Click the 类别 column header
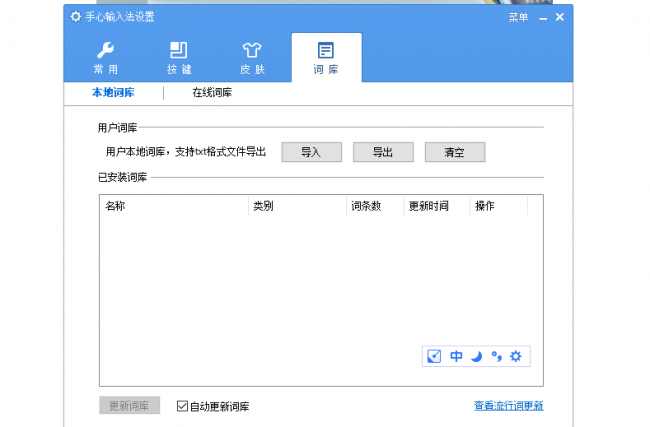The height and width of the screenshot is (427, 650). coord(298,206)
